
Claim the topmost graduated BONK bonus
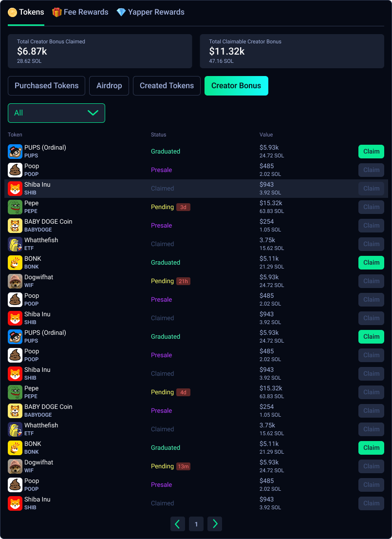coord(371,263)
